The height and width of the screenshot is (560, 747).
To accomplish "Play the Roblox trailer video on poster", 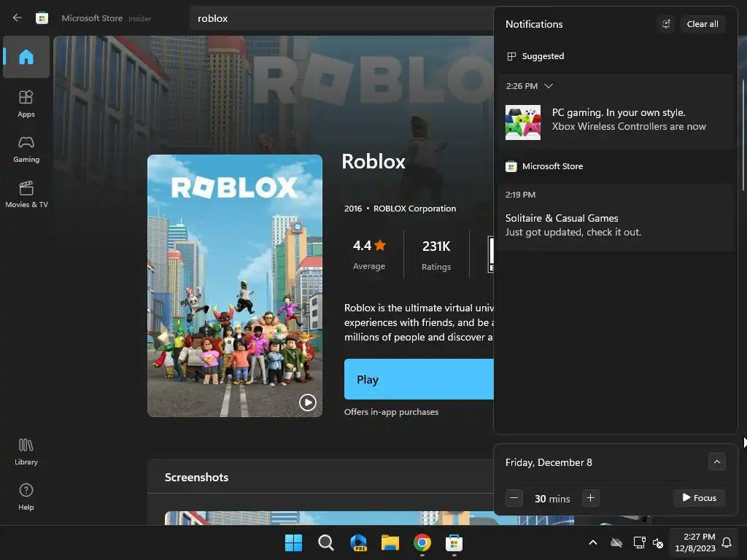I will 307,402.
